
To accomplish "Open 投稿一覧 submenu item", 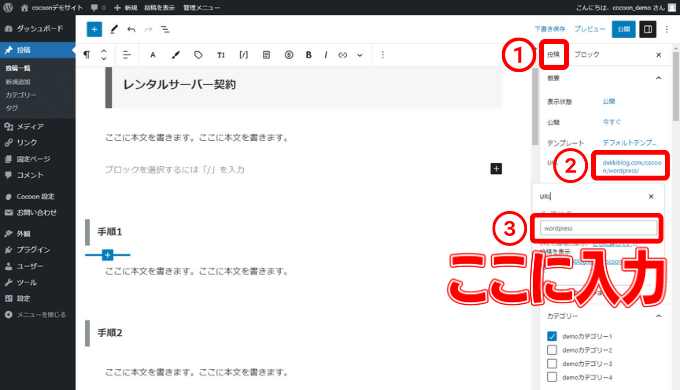I will (x=18, y=68).
